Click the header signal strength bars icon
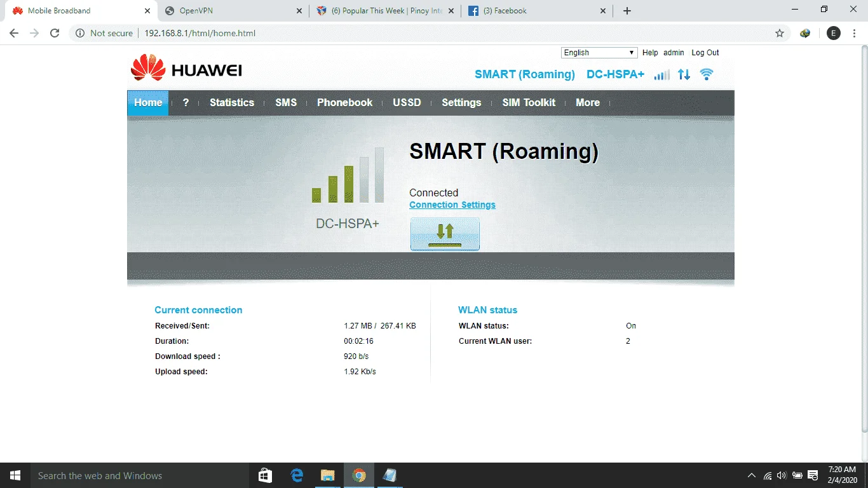The height and width of the screenshot is (488, 868). coord(662,75)
